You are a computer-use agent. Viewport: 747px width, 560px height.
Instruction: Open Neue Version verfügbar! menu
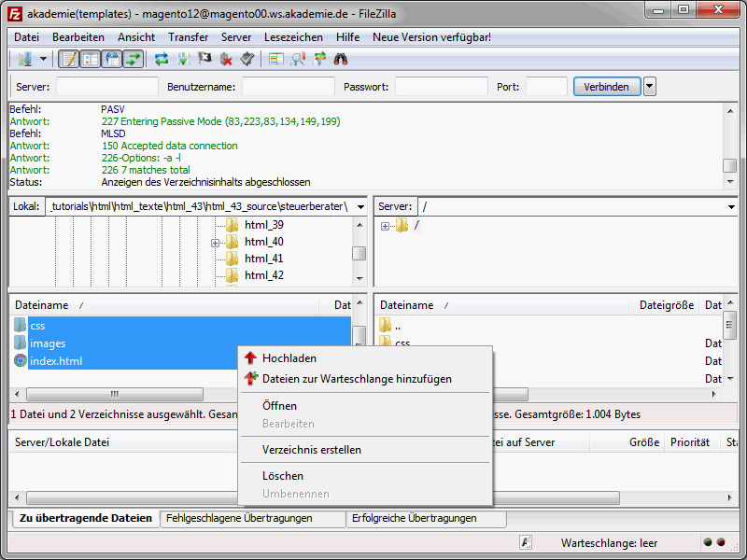click(431, 37)
